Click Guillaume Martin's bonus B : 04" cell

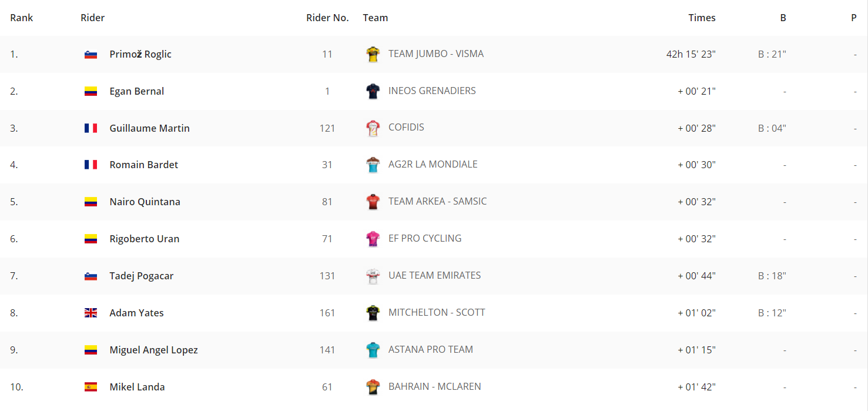pos(772,128)
